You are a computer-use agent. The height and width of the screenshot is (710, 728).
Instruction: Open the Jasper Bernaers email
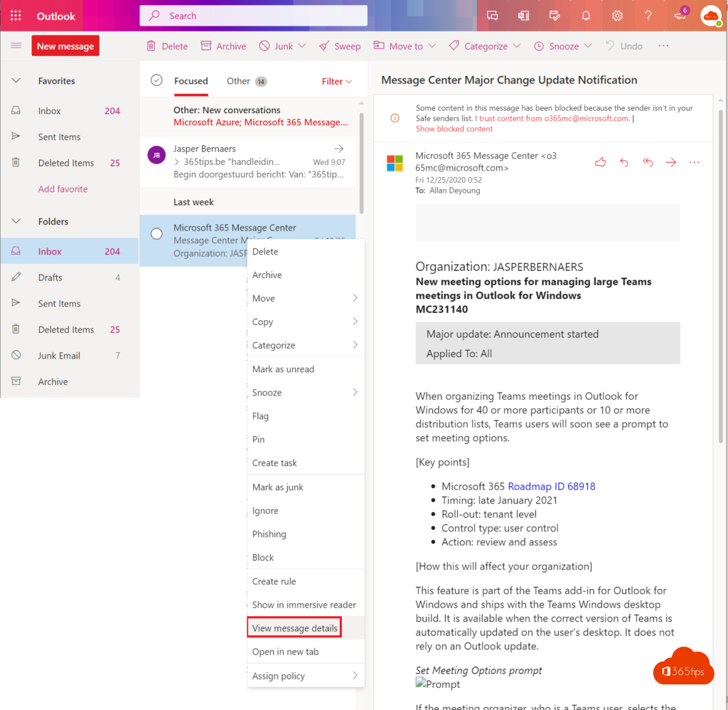(x=248, y=161)
